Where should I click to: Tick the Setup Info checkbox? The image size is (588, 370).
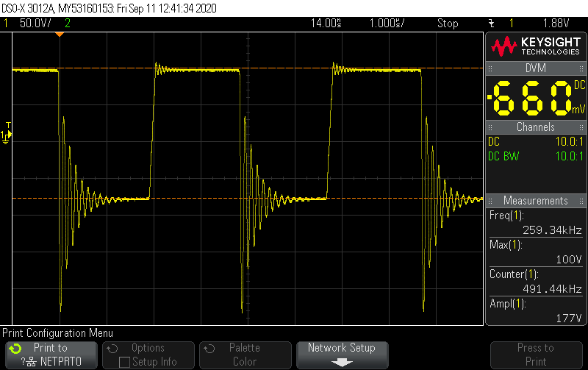124,362
